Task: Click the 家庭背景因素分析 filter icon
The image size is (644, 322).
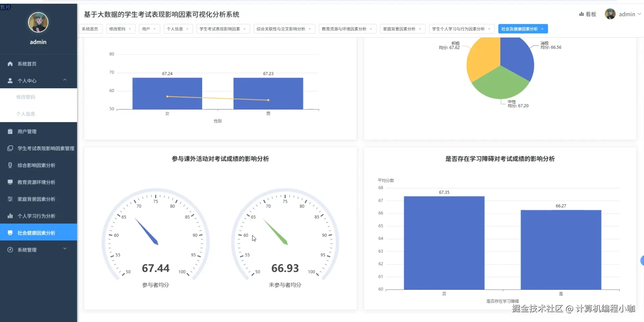Action: (9, 199)
